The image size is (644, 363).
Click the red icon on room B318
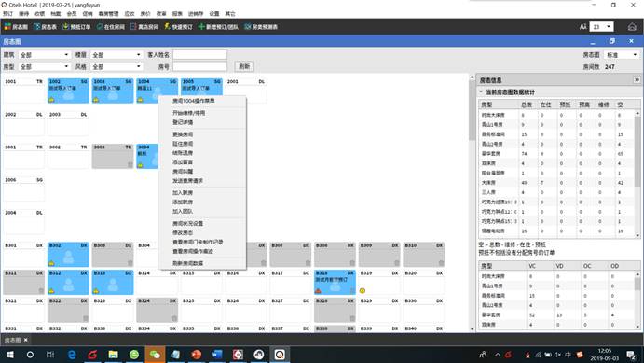(318, 291)
